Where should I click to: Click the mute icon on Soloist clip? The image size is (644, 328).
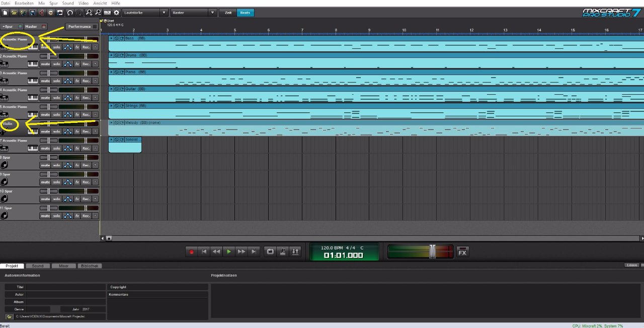click(116, 139)
